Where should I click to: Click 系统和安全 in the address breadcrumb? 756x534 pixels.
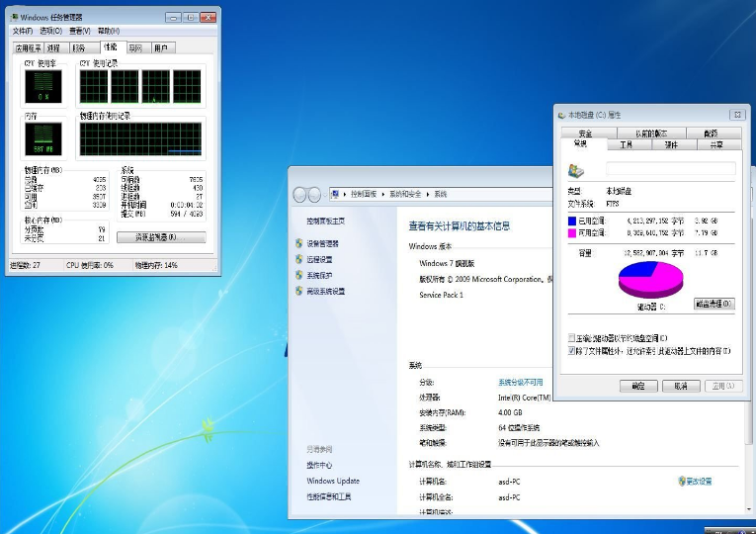click(405, 194)
